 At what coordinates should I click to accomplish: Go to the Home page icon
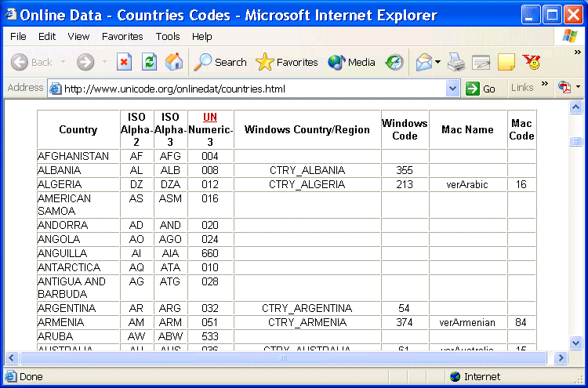coord(174,62)
